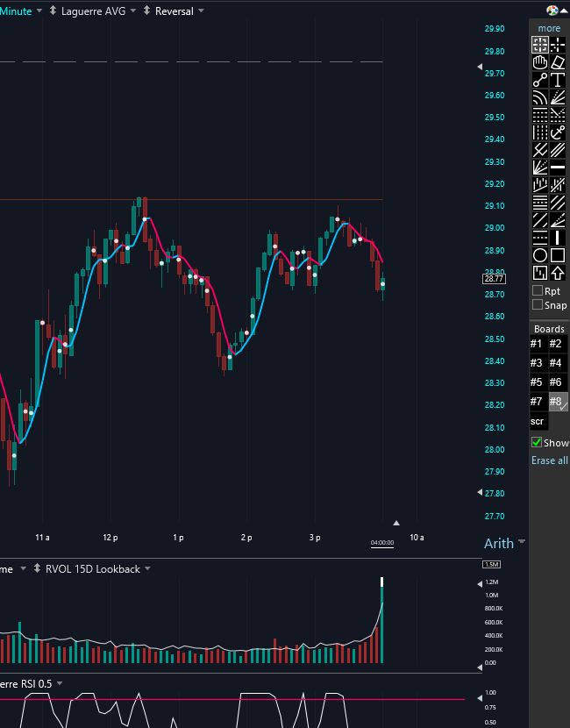
Task: Open the Reversal indicator dropdown
Action: tap(199, 11)
